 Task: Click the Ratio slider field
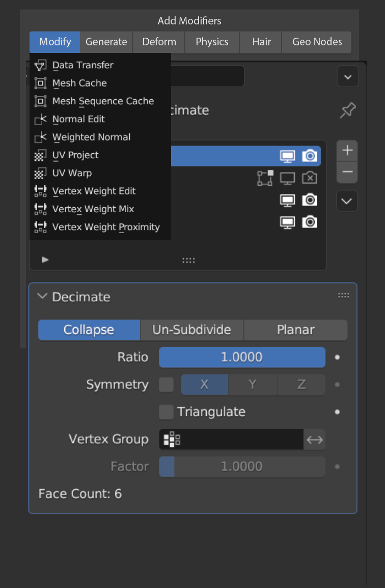click(242, 357)
